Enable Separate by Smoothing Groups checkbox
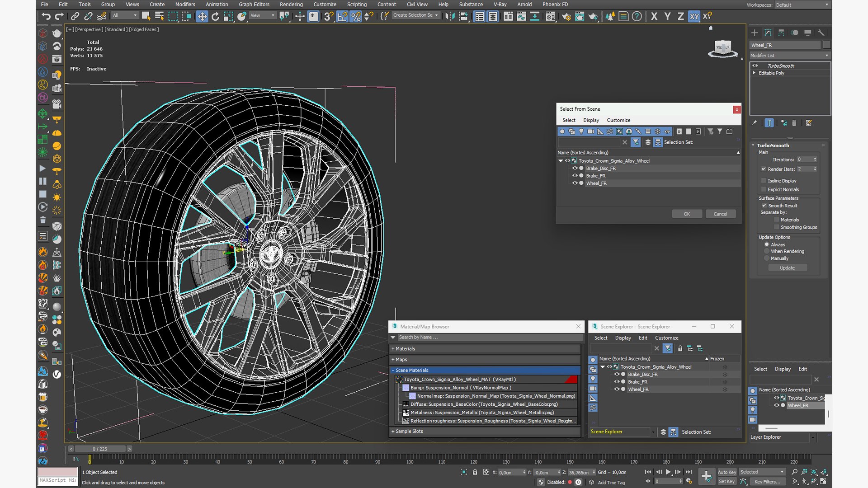Viewport: 868px width, 488px height. [777, 227]
